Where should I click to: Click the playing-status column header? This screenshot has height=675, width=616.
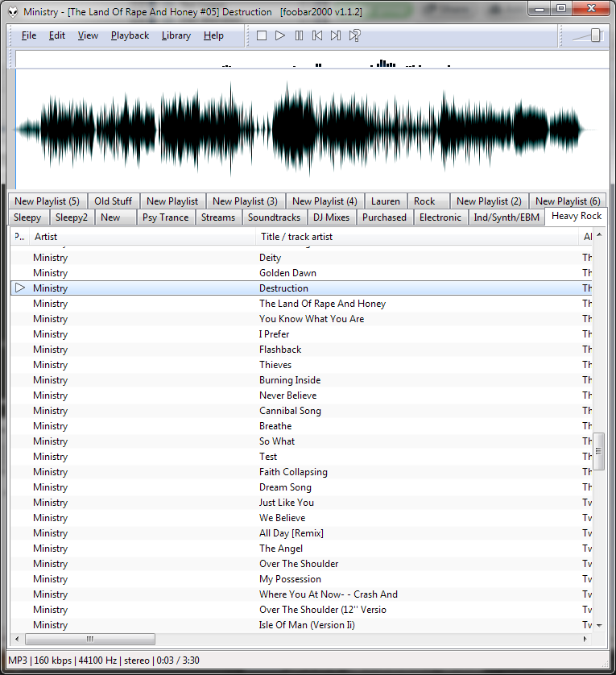pyautogui.click(x=20, y=237)
